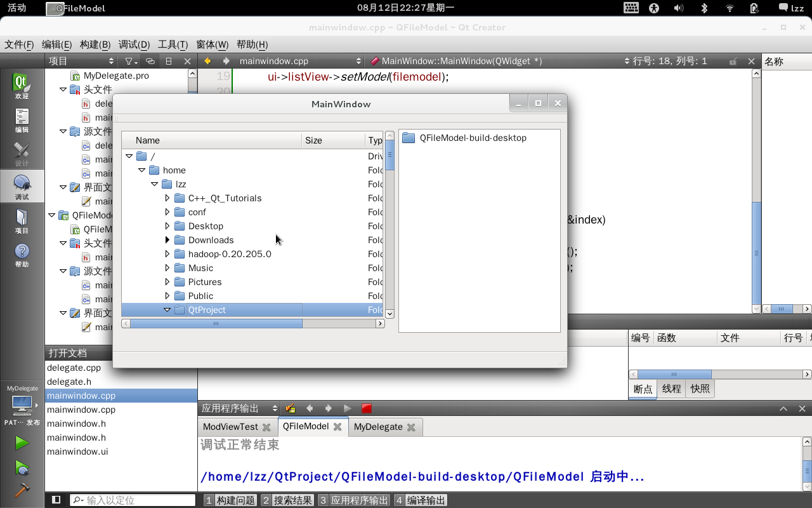This screenshot has height=508, width=812.
Task: Open the 项目 side pane dropdown
Action: coord(82,61)
